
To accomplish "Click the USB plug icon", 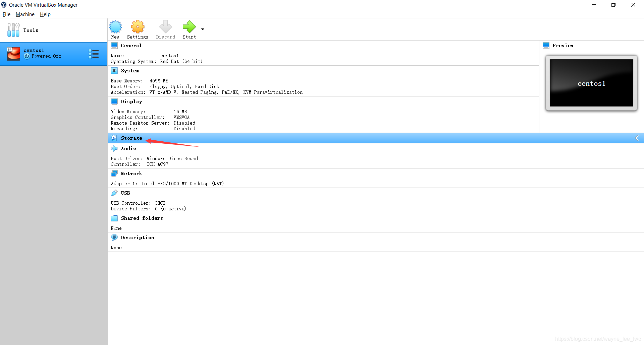I will [114, 193].
